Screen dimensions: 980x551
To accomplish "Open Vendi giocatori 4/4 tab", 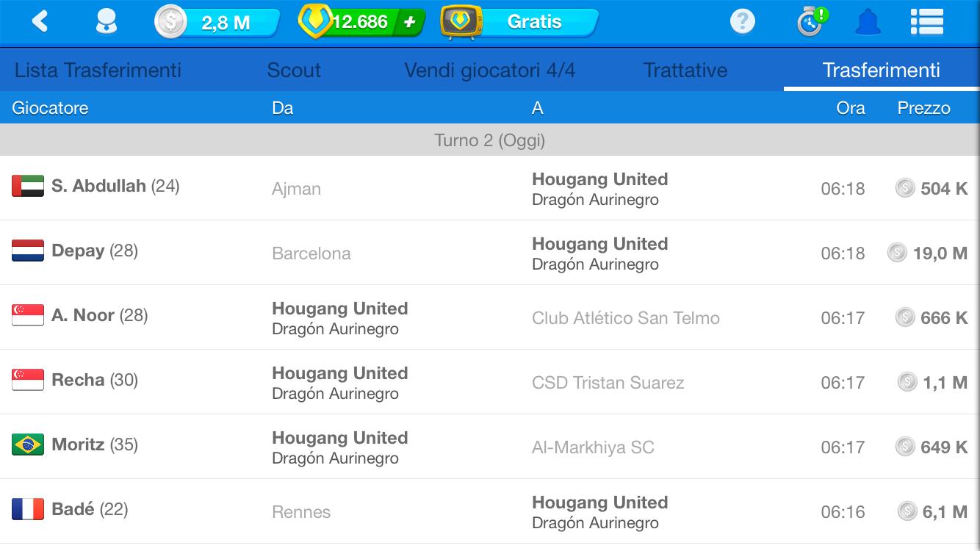I will [489, 71].
